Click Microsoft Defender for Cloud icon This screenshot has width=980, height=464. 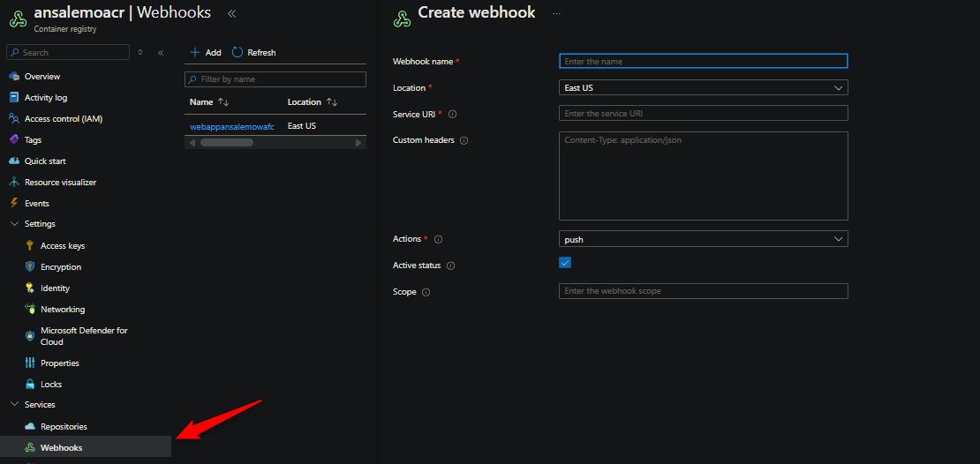(x=29, y=336)
